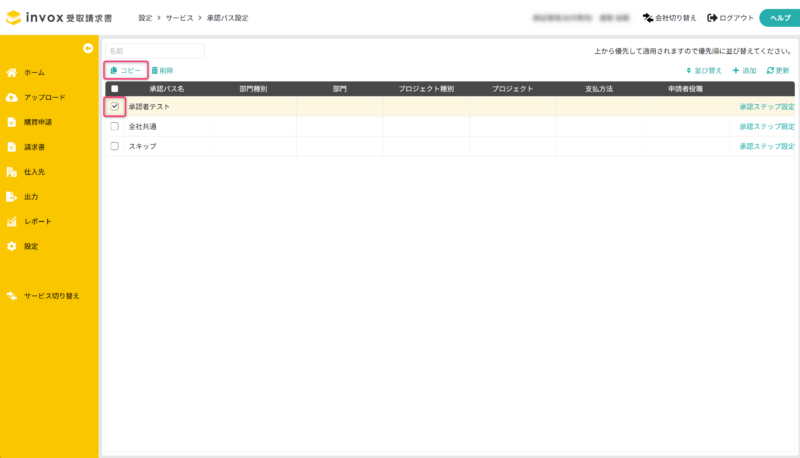Collapse the sidebar with the arrow icon
The image size is (800, 458).
pyautogui.click(x=88, y=48)
